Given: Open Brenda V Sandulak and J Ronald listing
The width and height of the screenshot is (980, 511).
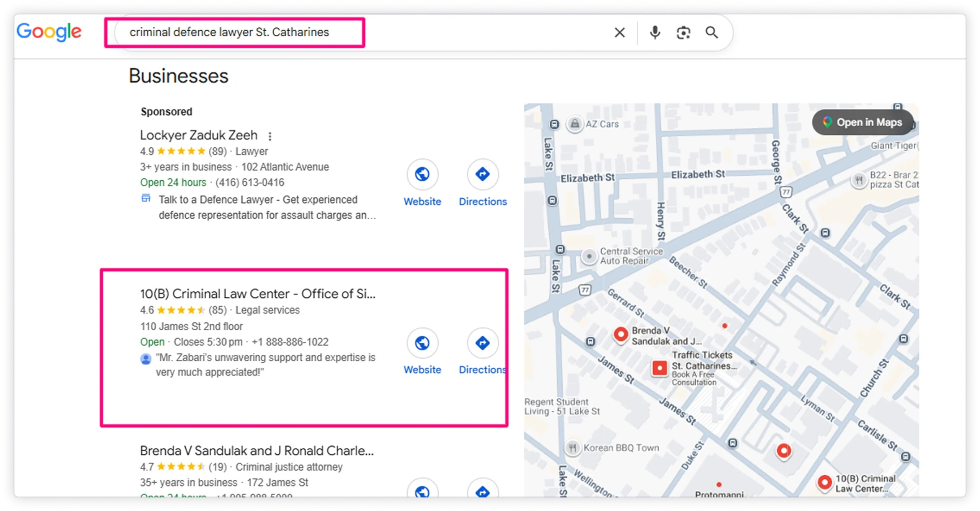Looking at the screenshot, I should pos(256,451).
